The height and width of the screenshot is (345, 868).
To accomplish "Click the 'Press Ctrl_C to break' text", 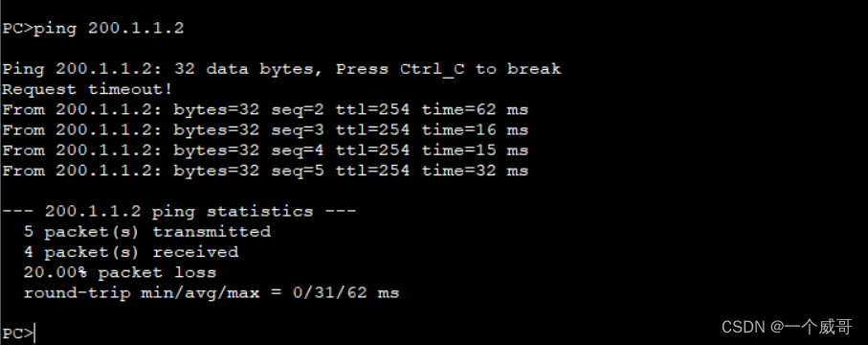I will point(449,69).
